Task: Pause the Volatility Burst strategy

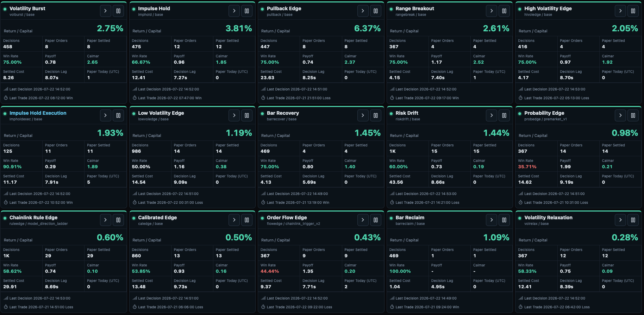Action: tap(118, 11)
